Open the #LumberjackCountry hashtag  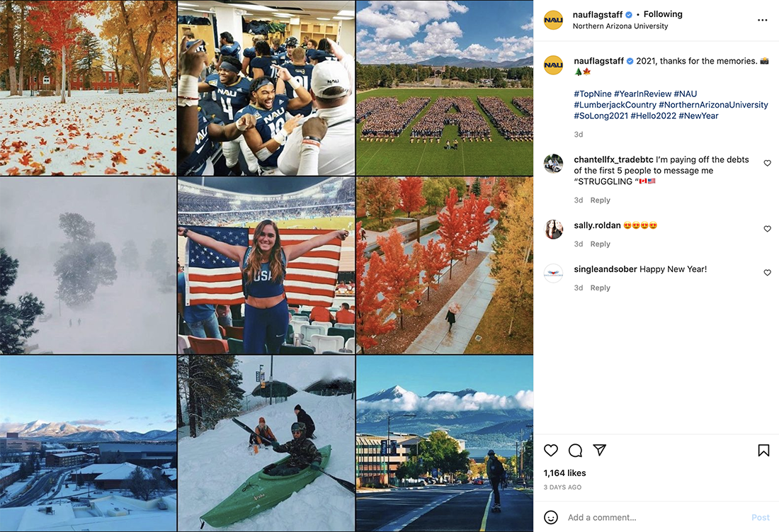pyautogui.click(x=615, y=105)
